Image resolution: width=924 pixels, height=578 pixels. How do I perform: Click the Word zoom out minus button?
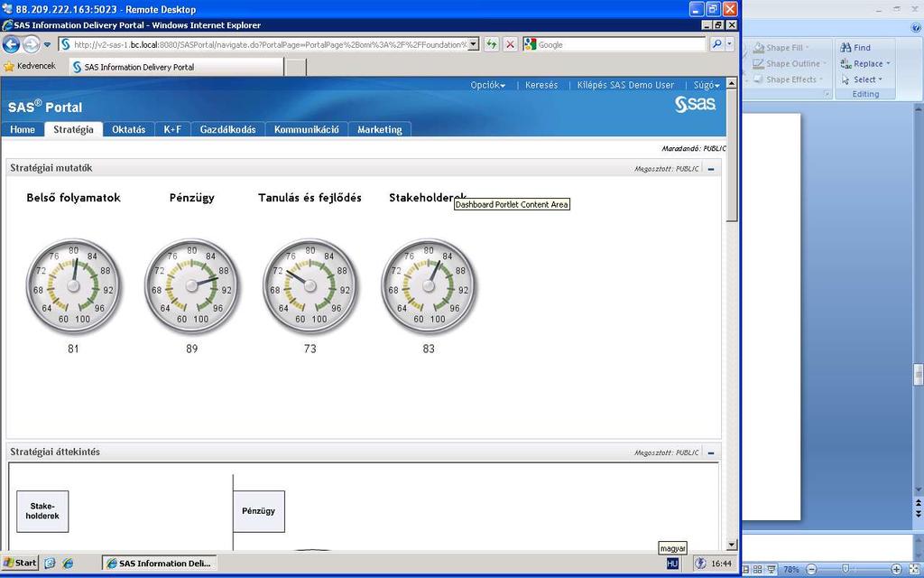point(811,569)
